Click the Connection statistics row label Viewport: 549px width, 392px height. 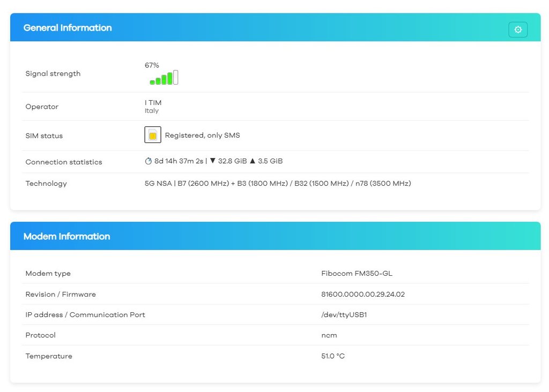tap(64, 162)
